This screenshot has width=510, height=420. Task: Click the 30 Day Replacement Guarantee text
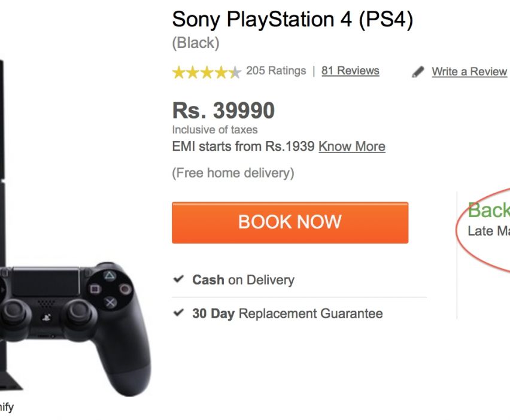click(x=287, y=314)
